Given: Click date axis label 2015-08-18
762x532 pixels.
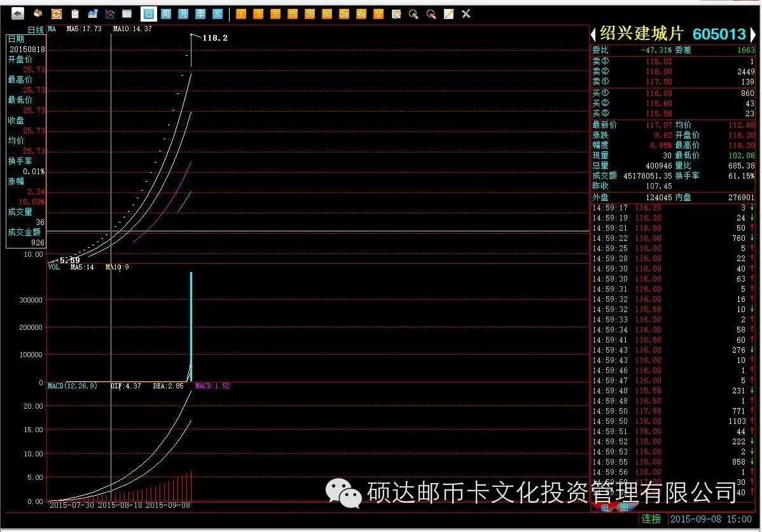Looking at the screenshot, I should (120, 505).
